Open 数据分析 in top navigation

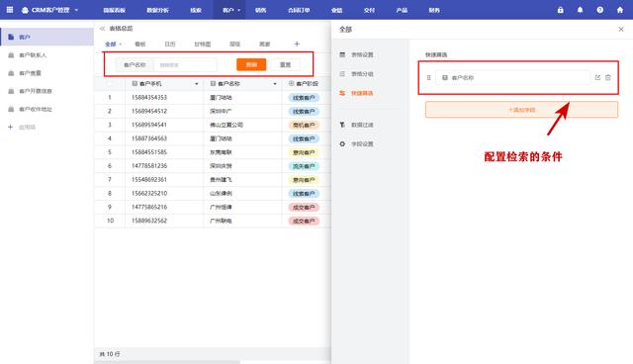click(x=157, y=10)
